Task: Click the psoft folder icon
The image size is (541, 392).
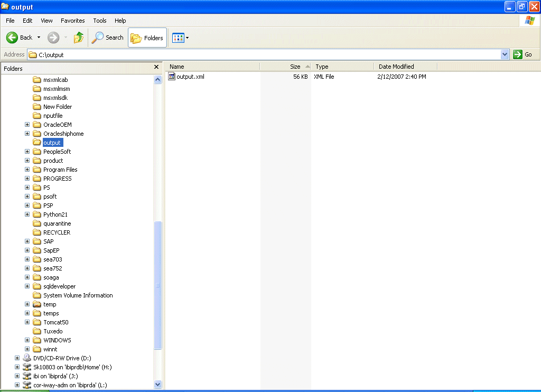Action: [x=37, y=197]
